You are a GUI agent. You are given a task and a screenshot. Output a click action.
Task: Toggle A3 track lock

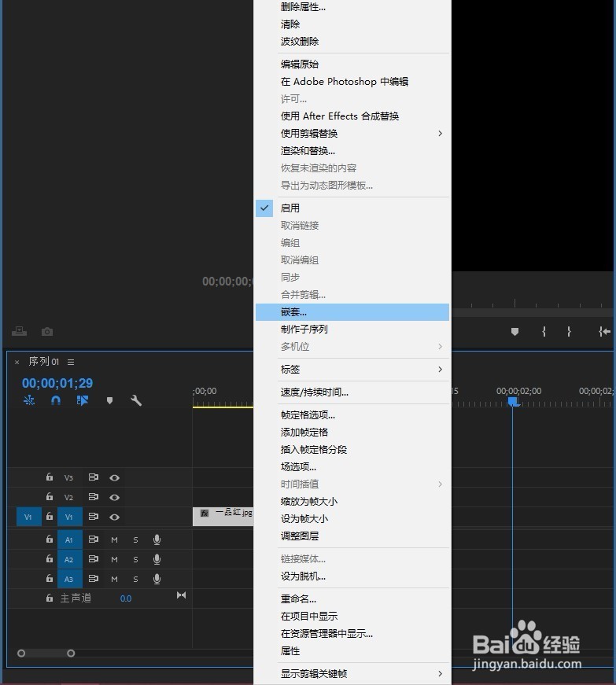pos(50,578)
